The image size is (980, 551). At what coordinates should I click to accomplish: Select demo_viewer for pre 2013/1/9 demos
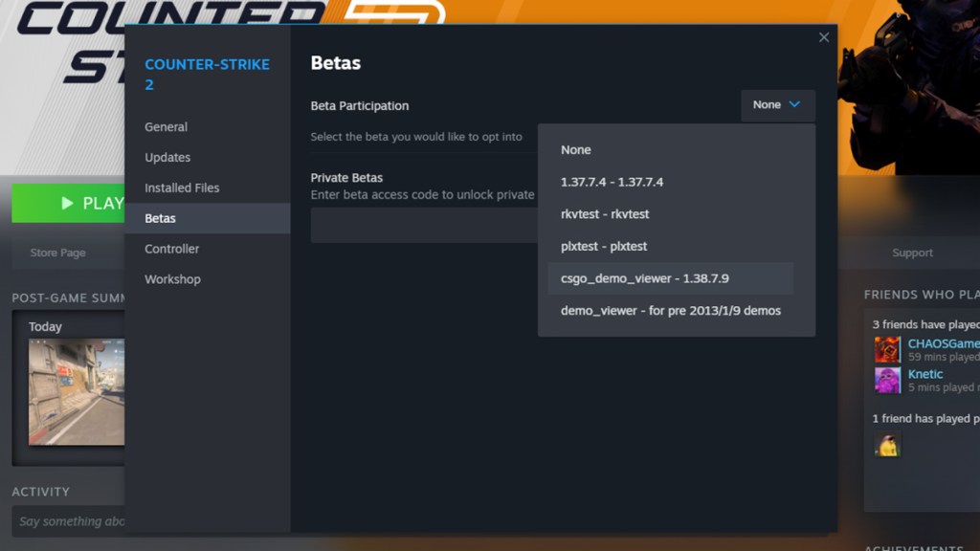pyautogui.click(x=670, y=310)
